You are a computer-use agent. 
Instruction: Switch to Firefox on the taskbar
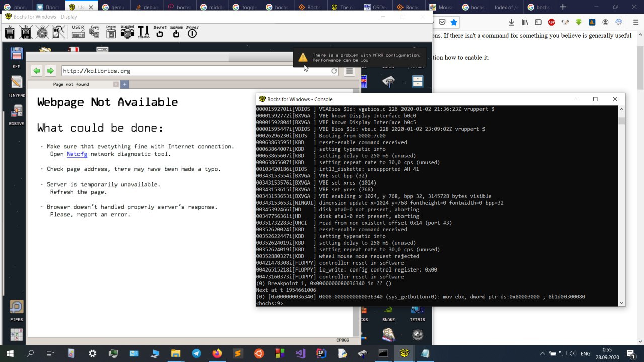217,353
